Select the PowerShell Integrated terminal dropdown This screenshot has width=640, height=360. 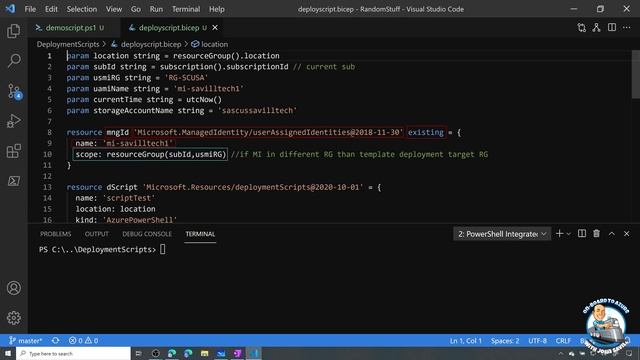502,234
